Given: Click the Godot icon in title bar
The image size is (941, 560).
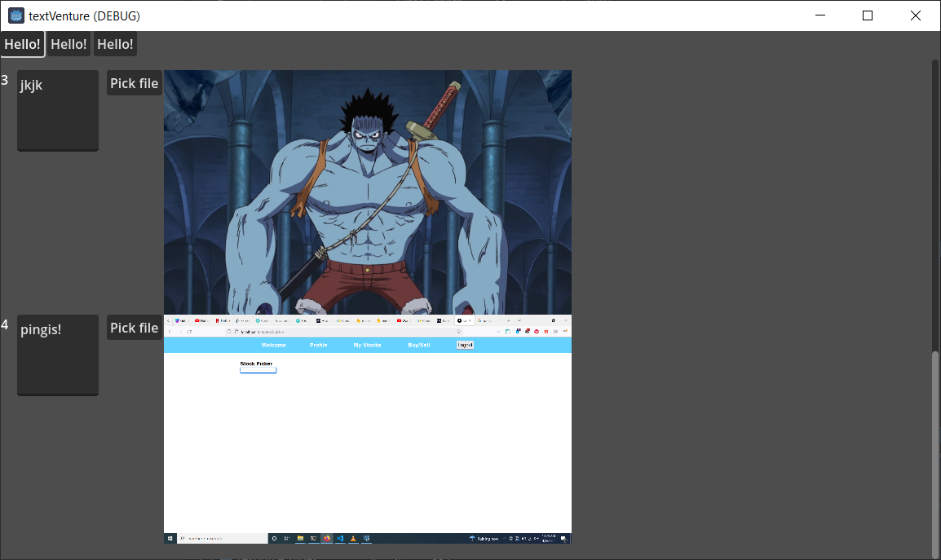Looking at the screenshot, I should pyautogui.click(x=16, y=15).
